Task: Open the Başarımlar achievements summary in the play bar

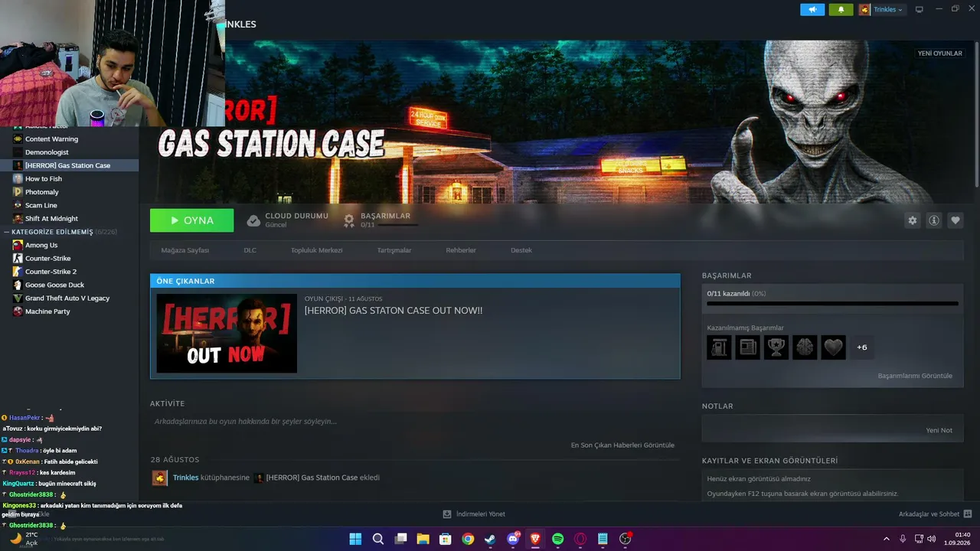Action: [x=380, y=220]
